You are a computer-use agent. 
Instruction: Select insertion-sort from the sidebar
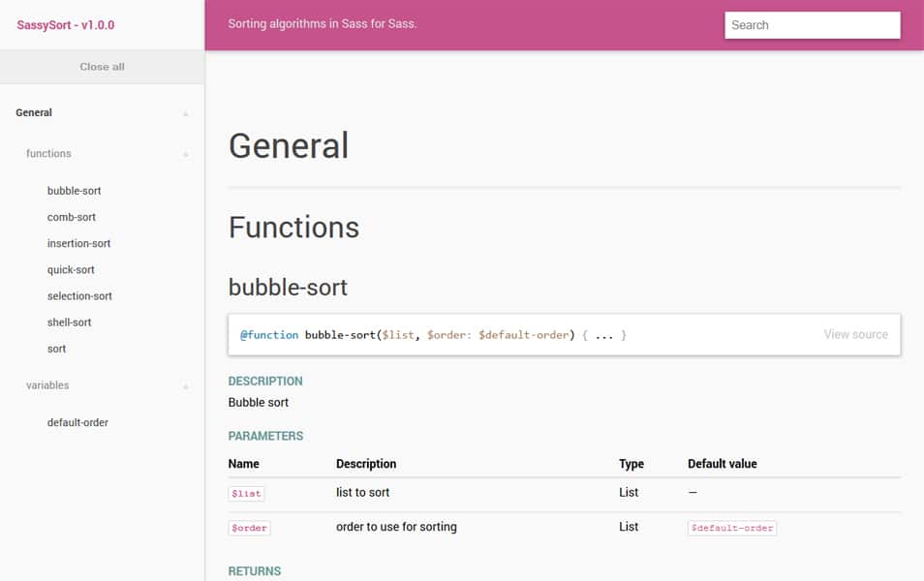pos(78,243)
